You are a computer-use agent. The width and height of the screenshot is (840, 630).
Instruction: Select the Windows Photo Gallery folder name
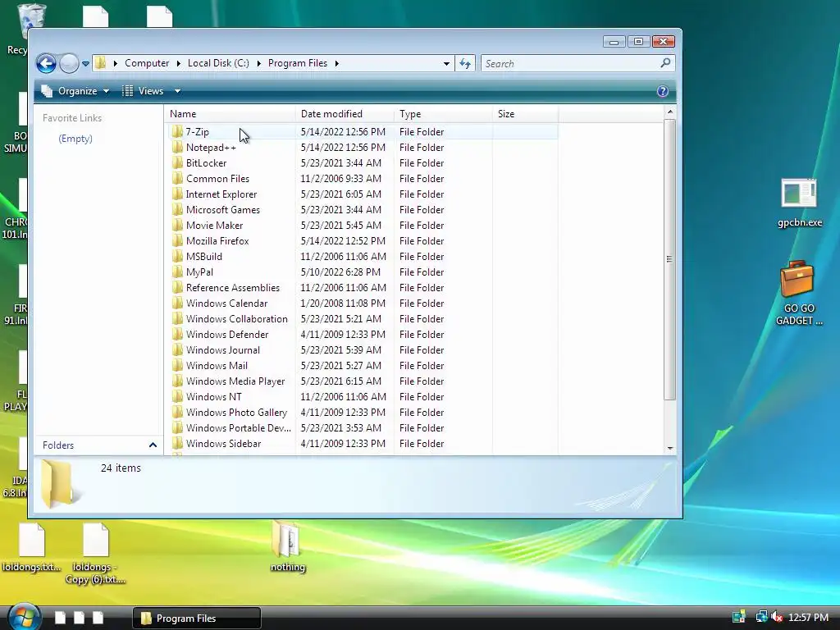tap(236, 413)
